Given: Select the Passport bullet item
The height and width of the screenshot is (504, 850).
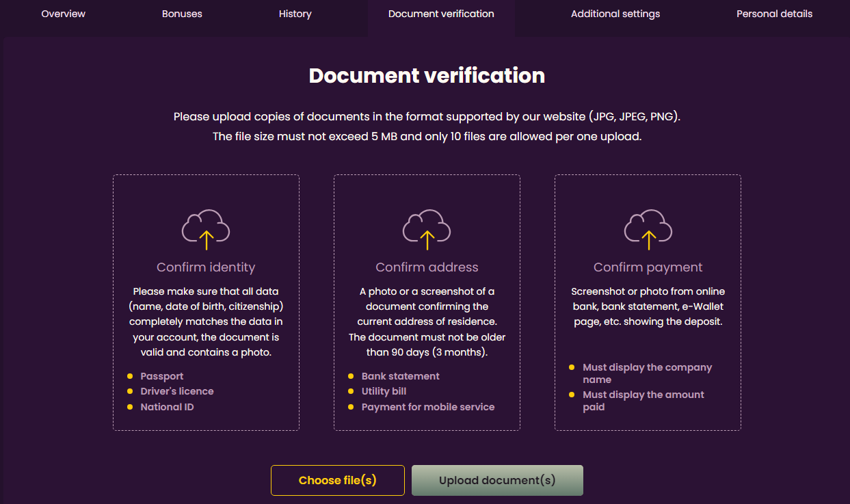Looking at the screenshot, I should [x=161, y=375].
